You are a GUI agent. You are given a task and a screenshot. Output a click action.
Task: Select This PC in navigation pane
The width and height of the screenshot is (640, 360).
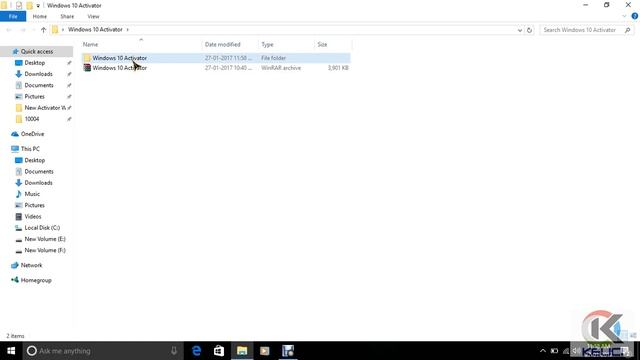pyautogui.click(x=30, y=149)
